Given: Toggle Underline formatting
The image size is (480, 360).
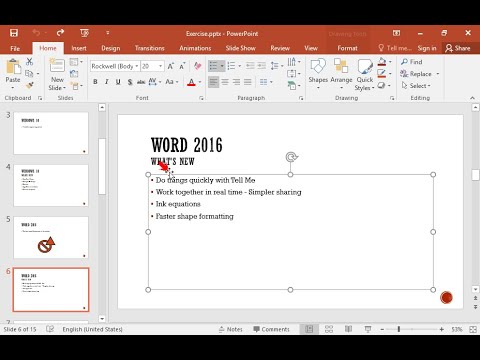Looking at the screenshot, I should pos(118,82).
